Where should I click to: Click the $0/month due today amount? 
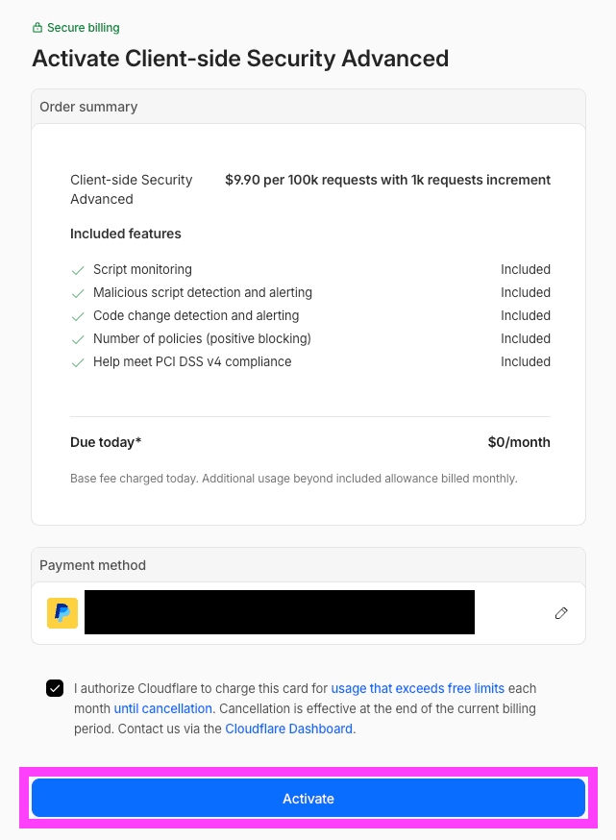click(519, 442)
